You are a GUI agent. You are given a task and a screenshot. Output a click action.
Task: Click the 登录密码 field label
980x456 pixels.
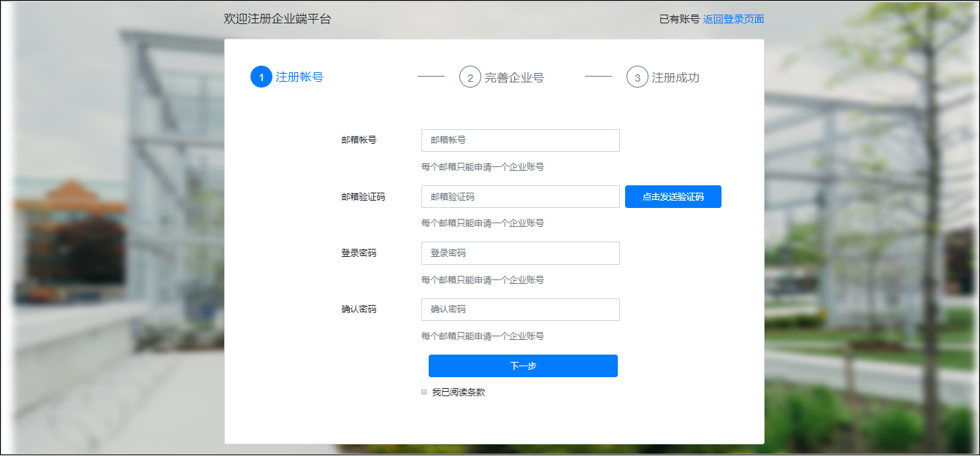pyautogui.click(x=359, y=253)
